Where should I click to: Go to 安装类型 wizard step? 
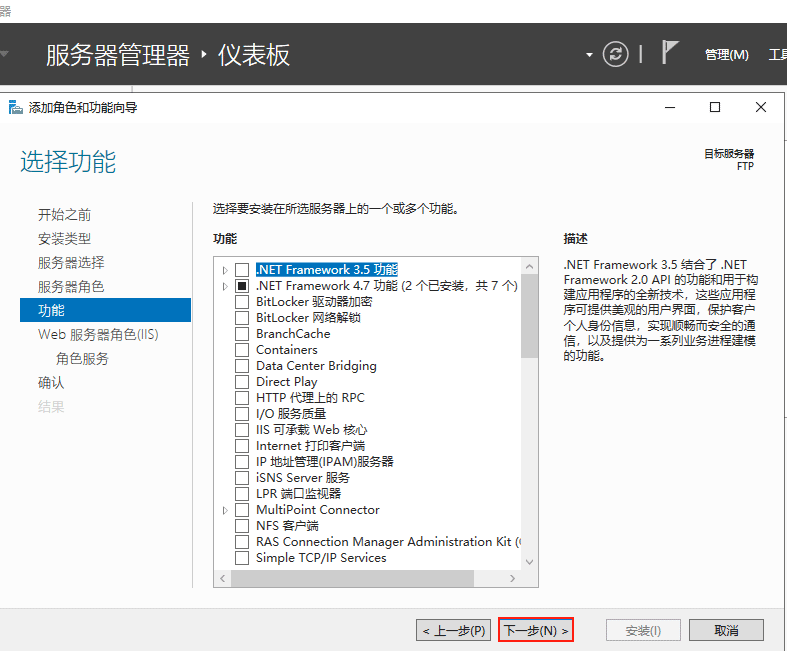pyautogui.click(x=64, y=239)
